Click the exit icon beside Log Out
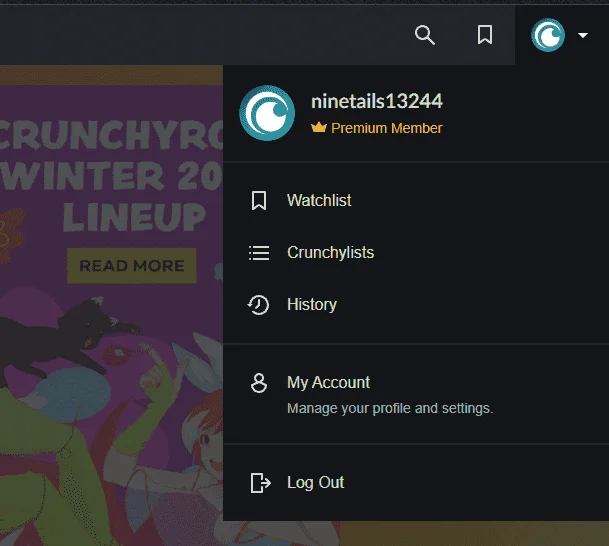The height and width of the screenshot is (546, 609). 260,483
